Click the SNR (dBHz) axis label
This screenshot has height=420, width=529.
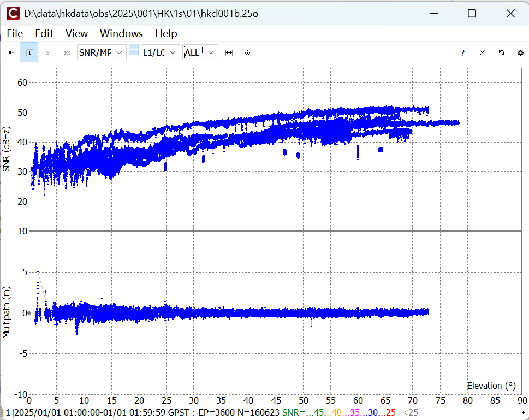[x=7, y=149]
